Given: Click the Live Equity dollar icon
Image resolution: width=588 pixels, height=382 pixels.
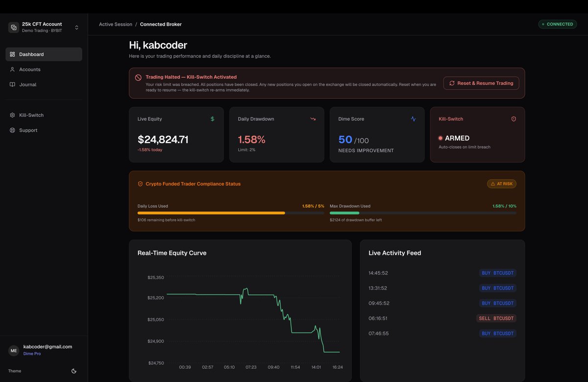Looking at the screenshot, I should tap(212, 119).
